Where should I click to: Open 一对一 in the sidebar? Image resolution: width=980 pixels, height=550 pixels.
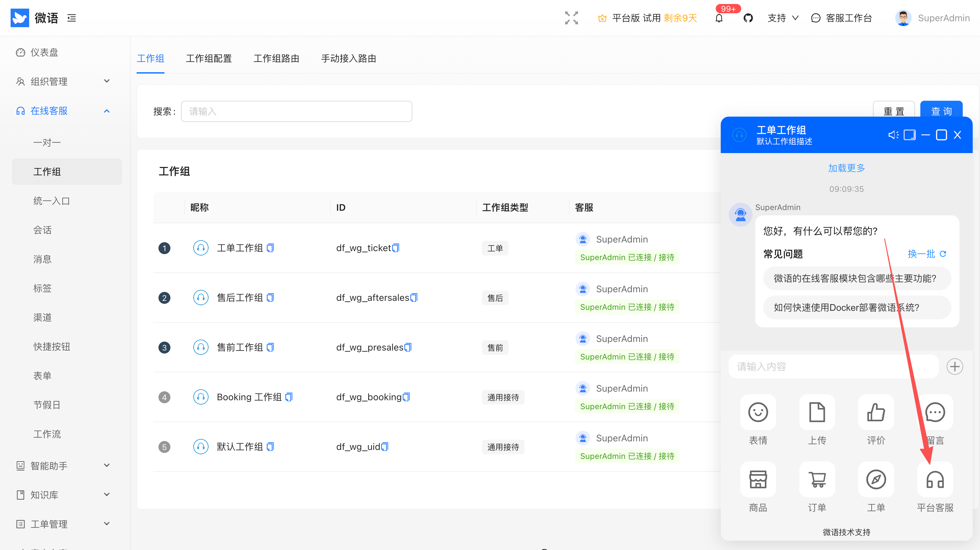pyautogui.click(x=47, y=142)
